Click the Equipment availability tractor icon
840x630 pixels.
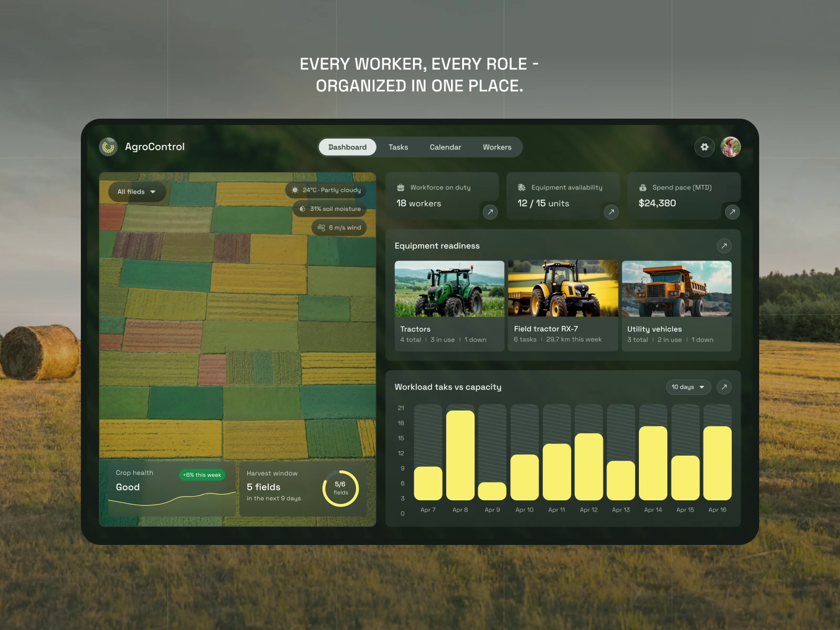click(x=521, y=187)
